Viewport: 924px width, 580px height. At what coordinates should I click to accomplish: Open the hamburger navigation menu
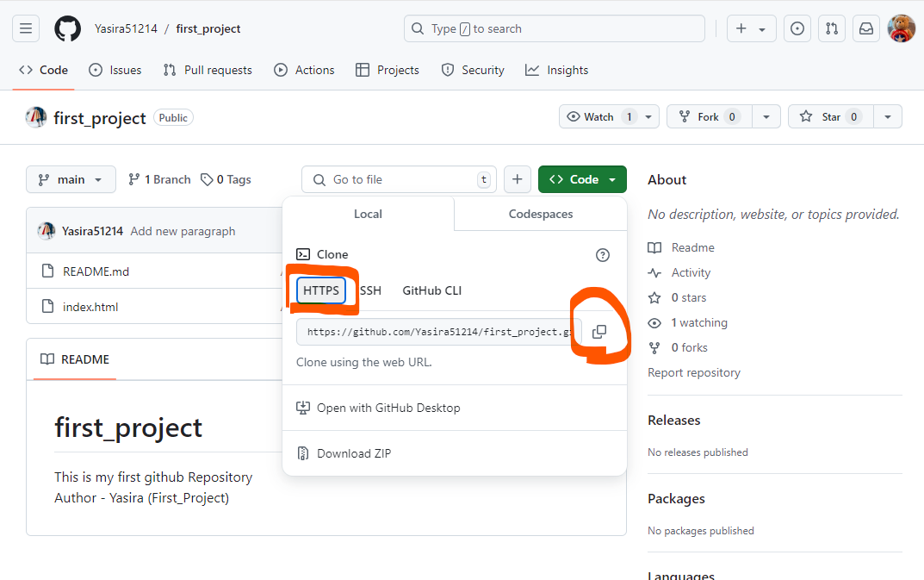(x=26, y=28)
